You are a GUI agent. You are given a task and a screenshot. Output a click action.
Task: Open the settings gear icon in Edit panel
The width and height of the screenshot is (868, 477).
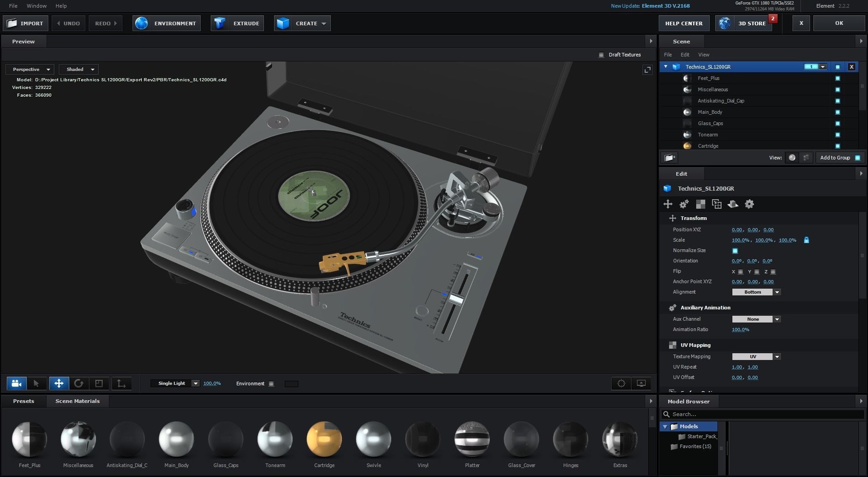(749, 204)
